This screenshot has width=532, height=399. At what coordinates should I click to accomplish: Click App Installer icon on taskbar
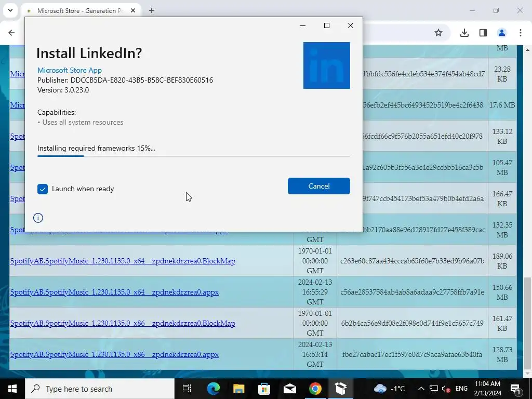[340, 389]
